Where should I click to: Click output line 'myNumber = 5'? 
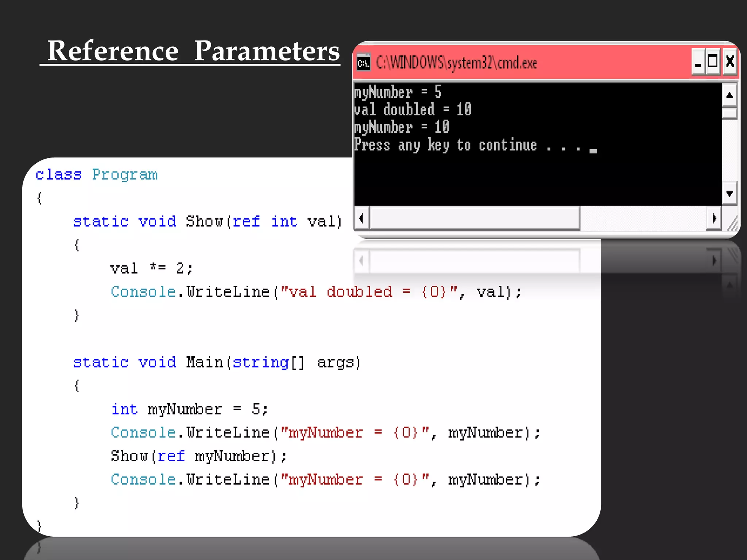398,92
